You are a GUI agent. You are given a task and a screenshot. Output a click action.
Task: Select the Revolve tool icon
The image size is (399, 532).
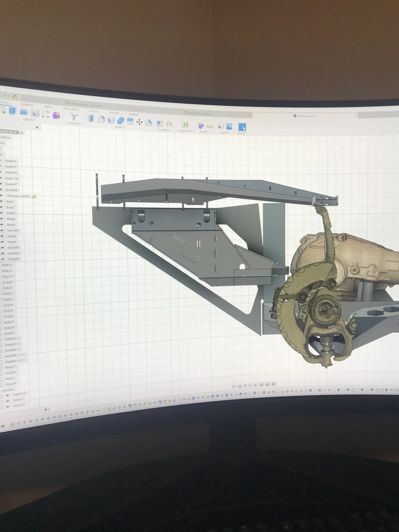24,112
